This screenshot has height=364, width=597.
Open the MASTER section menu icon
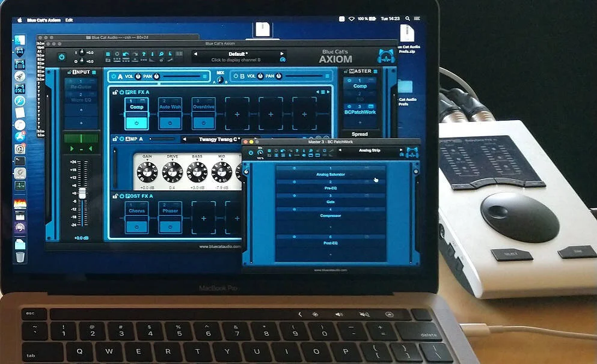375,71
